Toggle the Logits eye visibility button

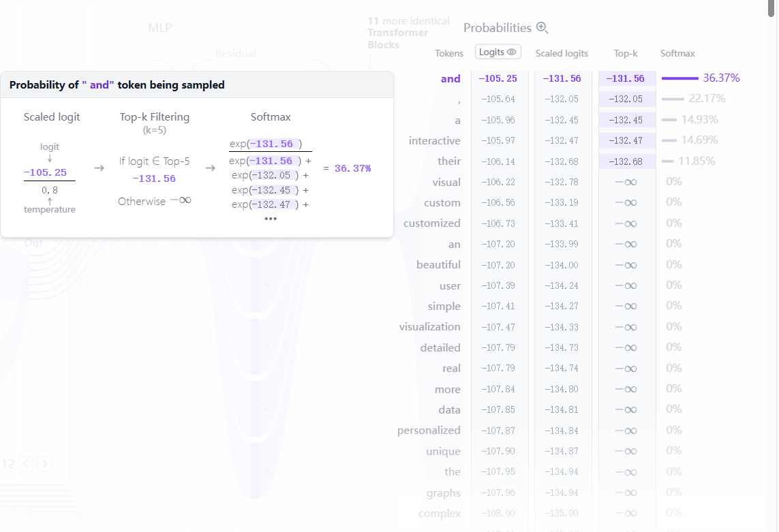(498, 52)
